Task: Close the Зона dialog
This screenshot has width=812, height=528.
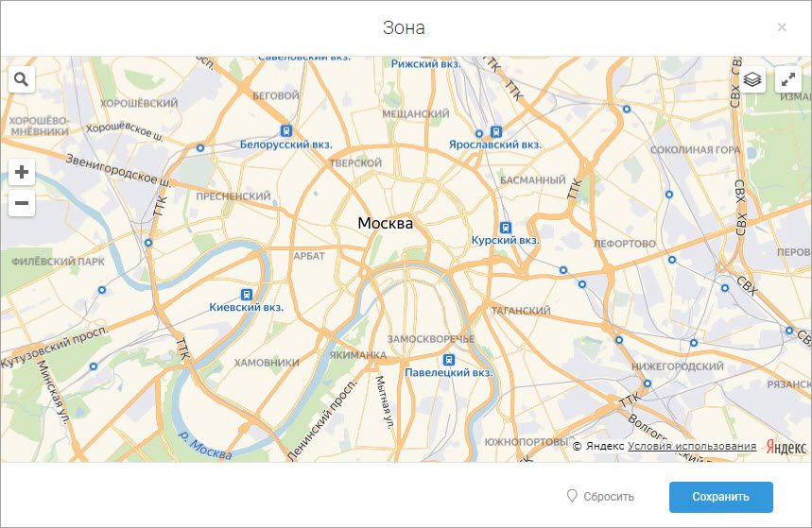Action: 782,27
